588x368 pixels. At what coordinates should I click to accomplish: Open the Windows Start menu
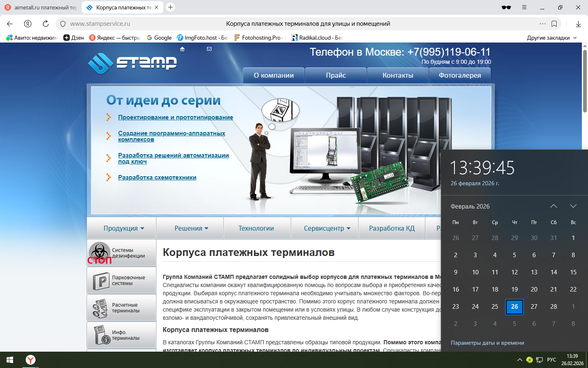[10, 360]
